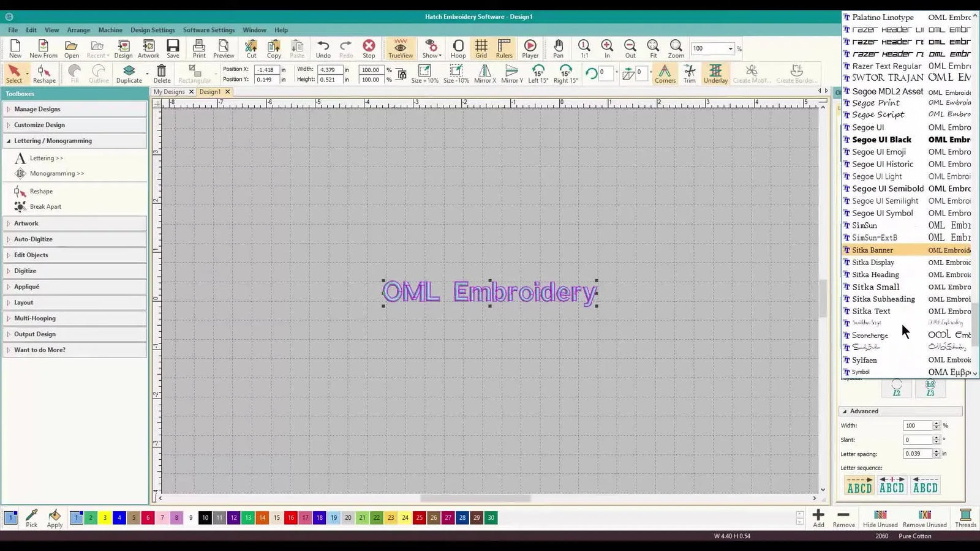Choose Sylfaen font from list
980x551 pixels.
click(x=907, y=360)
